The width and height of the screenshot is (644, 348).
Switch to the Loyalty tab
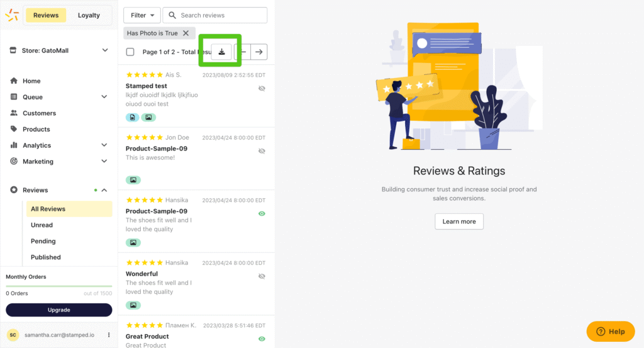tap(89, 15)
